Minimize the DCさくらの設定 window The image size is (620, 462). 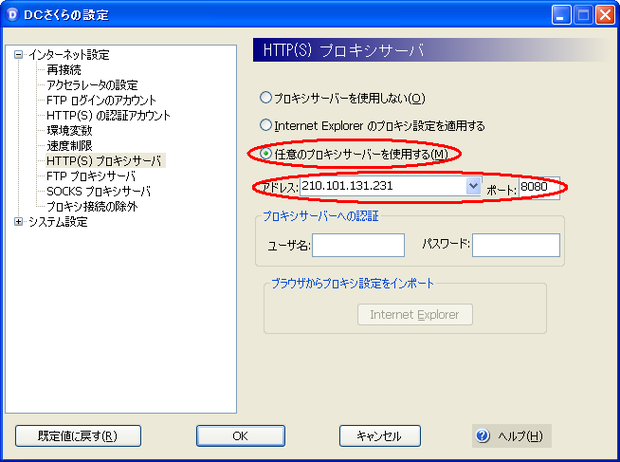[561, 15]
